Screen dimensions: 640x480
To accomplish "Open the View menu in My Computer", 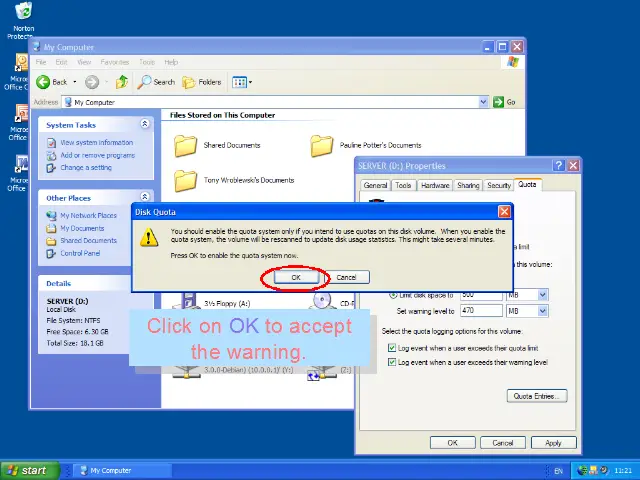I will click(84, 62).
